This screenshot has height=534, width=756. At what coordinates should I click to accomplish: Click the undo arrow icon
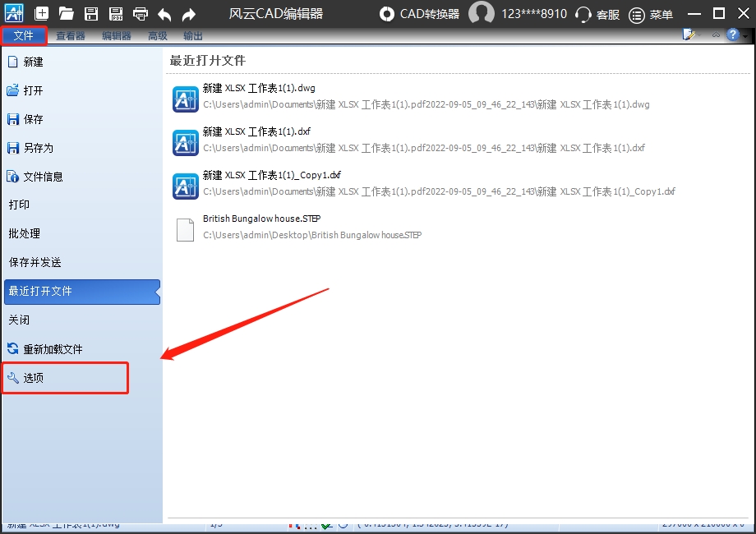pos(164,14)
